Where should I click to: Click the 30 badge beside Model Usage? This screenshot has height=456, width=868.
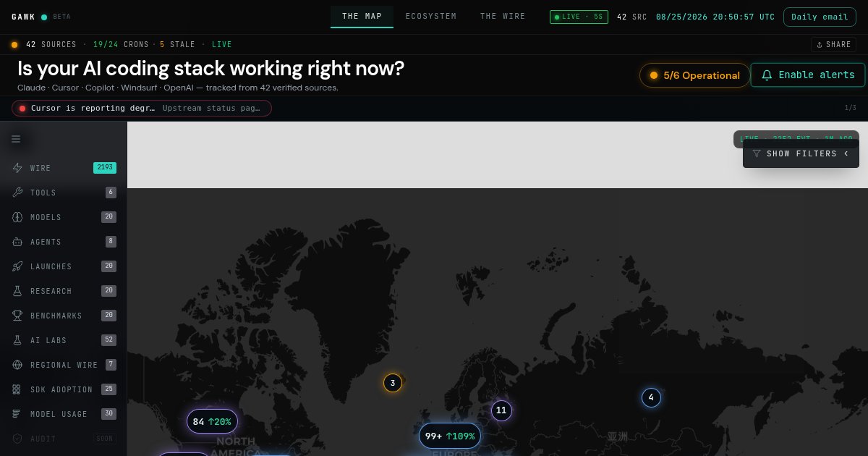pyautogui.click(x=109, y=414)
